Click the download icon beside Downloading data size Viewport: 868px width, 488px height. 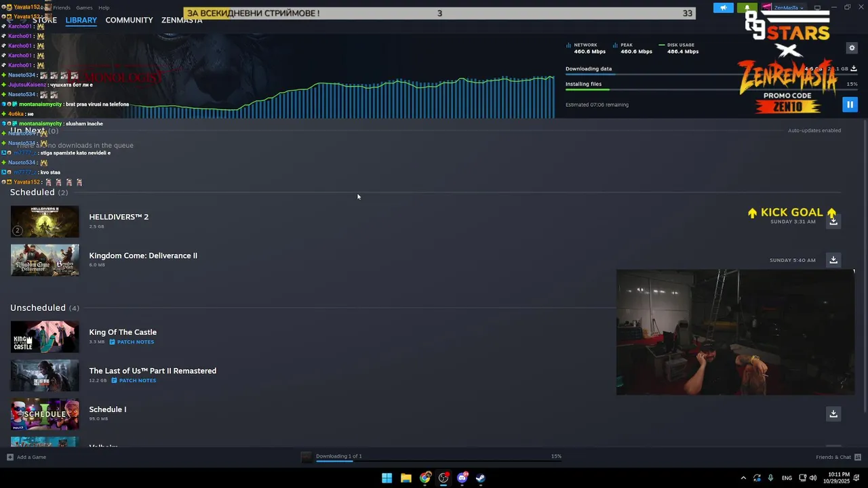[853, 68]
